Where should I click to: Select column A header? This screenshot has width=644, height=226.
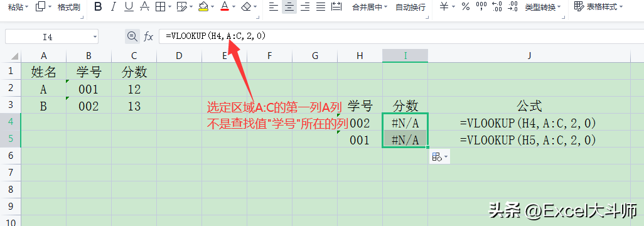pyautogui.click(x=43, y=56)
